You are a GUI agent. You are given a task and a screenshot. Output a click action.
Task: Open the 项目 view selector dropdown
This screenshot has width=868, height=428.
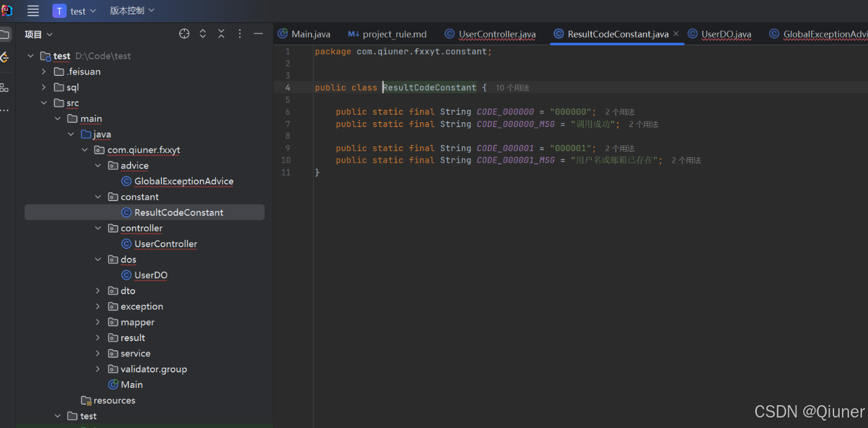point(39,34)
